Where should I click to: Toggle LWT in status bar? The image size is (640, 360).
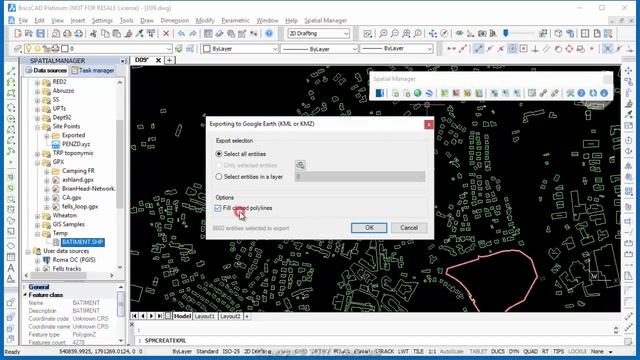coord(403,351)
